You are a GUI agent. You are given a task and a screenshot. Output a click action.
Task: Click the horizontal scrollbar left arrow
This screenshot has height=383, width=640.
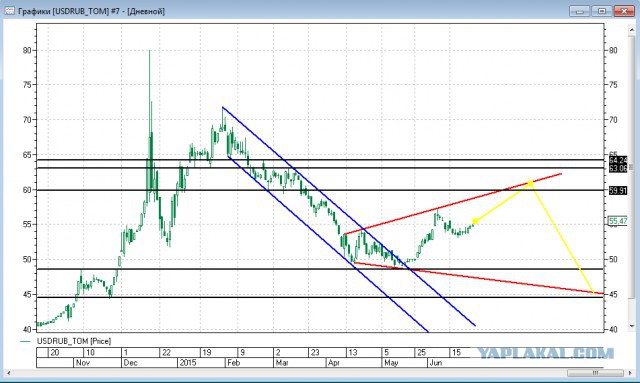coord(9,372)
